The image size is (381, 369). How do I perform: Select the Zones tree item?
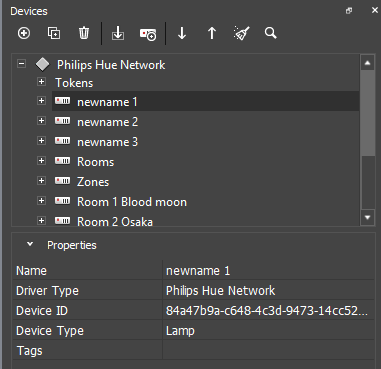coord(93,182)
